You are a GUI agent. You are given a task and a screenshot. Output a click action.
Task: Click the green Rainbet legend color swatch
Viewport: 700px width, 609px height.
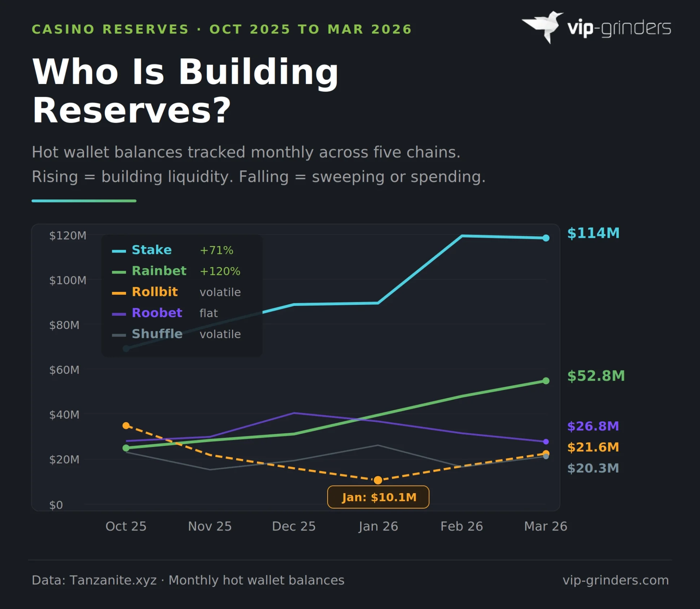pyautogui.click(x=119, y=272)
